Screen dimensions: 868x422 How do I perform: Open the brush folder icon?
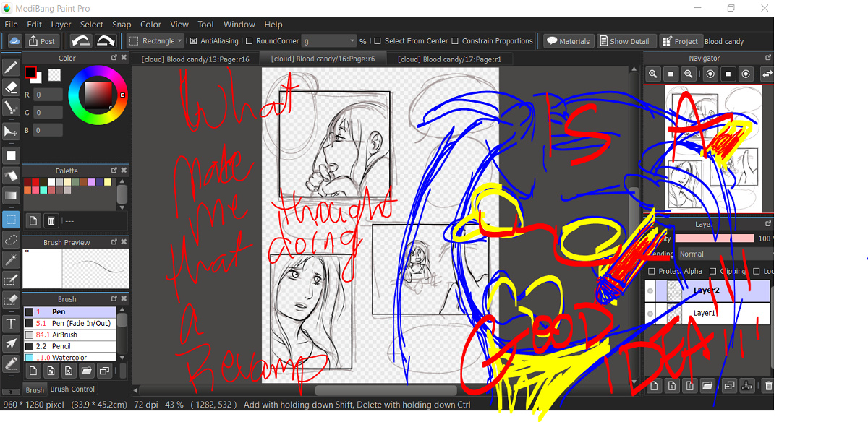(87, 371)
